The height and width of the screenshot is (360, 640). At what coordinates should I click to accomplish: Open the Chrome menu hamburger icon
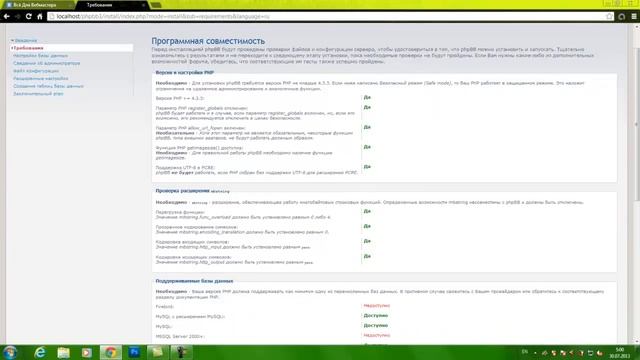click(634, 16)
